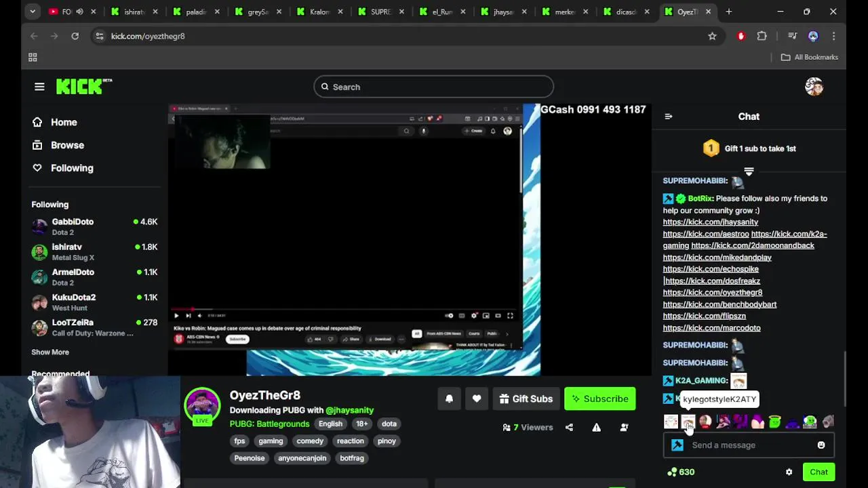Click the fps tag
The width and height of the screenshot is (868, 488).
pos(239,441)
